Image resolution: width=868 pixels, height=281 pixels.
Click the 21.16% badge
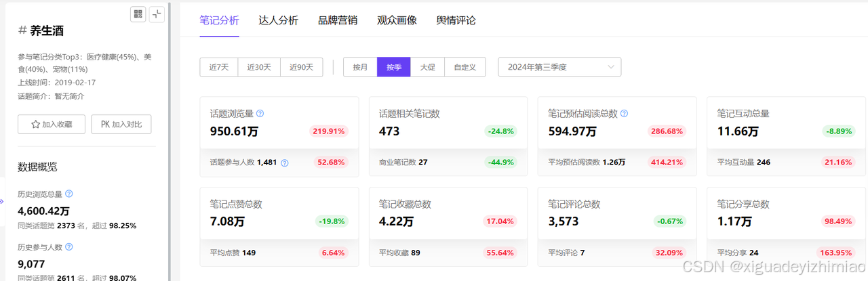click(x=838, y=163)
